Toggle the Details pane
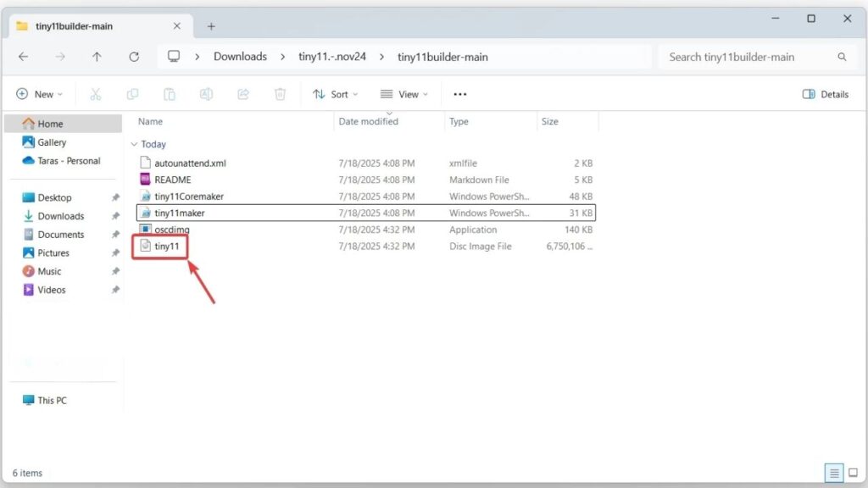868x488 pixels. (x=826, y=94)
